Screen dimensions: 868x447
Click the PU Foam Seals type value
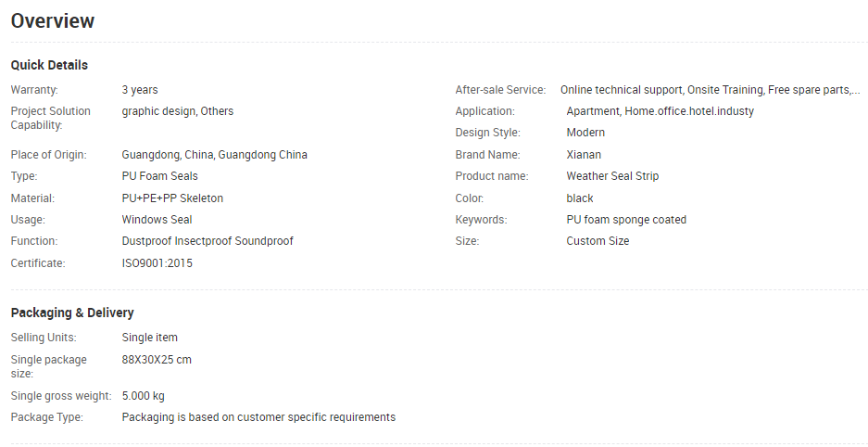point(159,176)
